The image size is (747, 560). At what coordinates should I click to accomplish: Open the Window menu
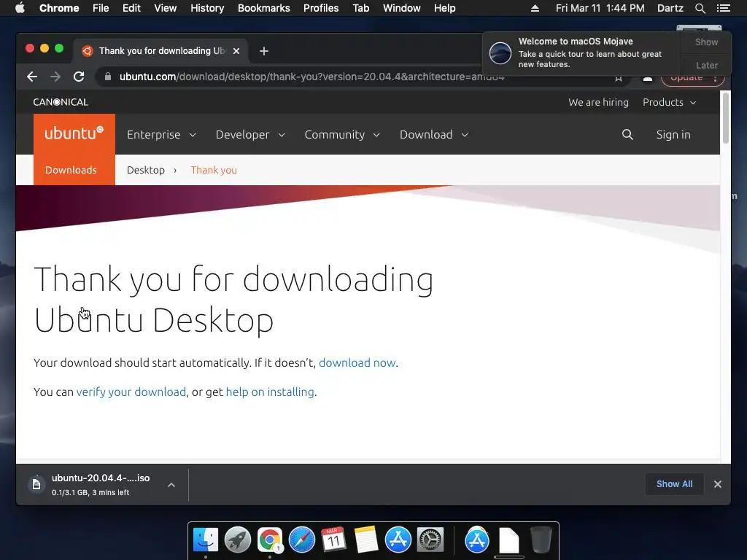(402, 8)
